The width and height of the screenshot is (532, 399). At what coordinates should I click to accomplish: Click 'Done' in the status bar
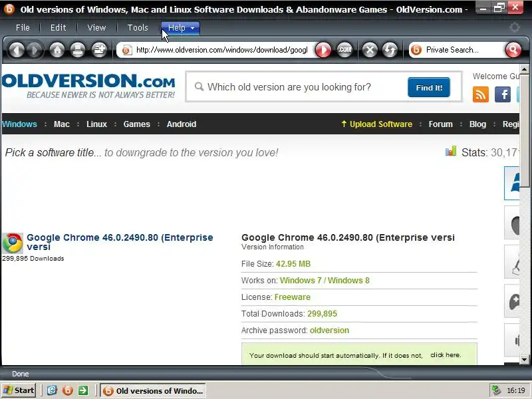(x=21, y=374)
